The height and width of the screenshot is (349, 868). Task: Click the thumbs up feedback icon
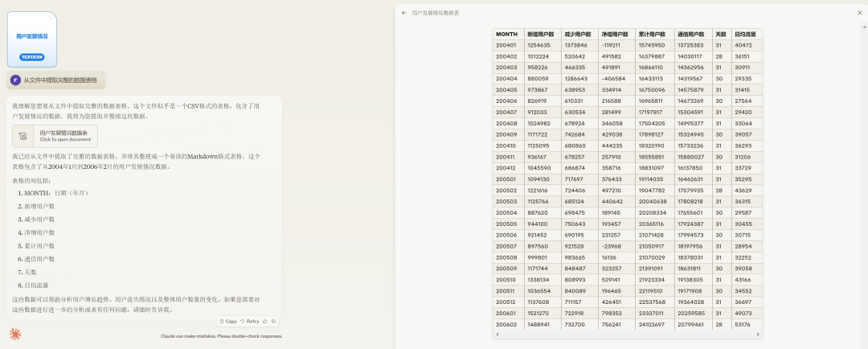[264, 321]
